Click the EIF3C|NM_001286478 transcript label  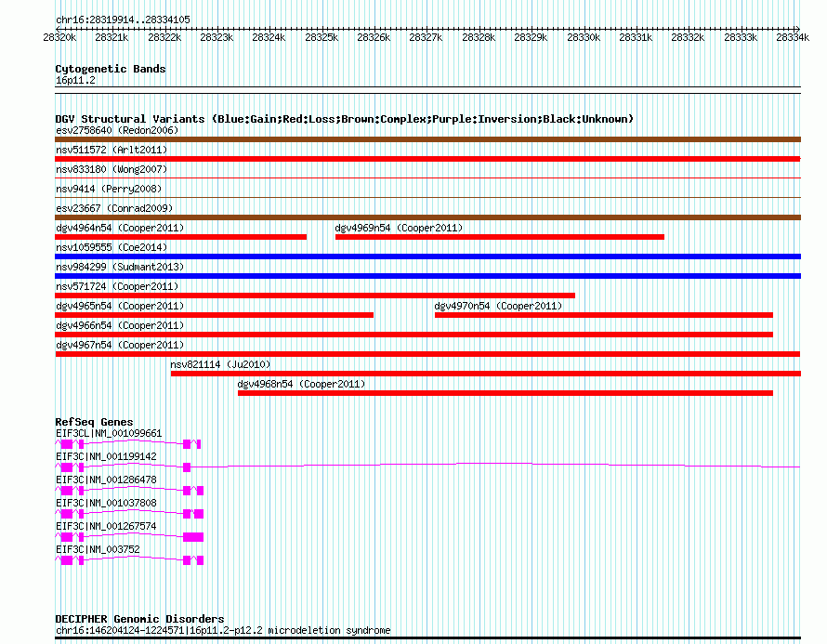106,480
